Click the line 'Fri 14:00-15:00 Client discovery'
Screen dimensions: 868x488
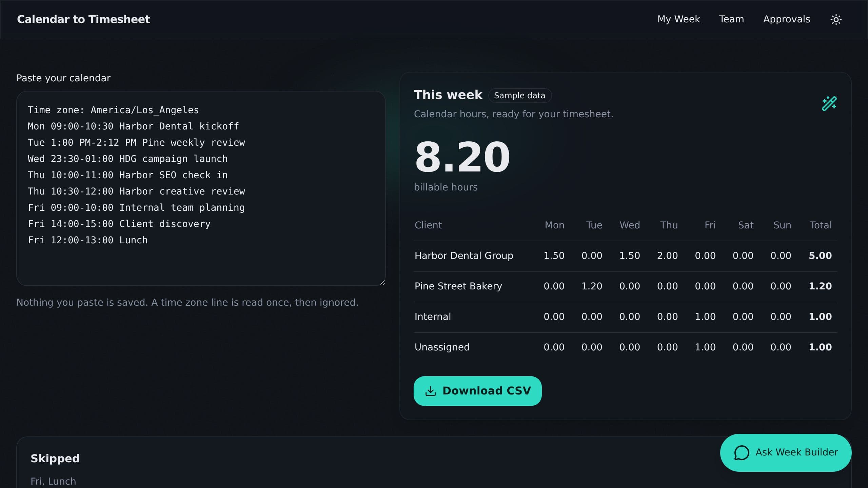(119, 224)
